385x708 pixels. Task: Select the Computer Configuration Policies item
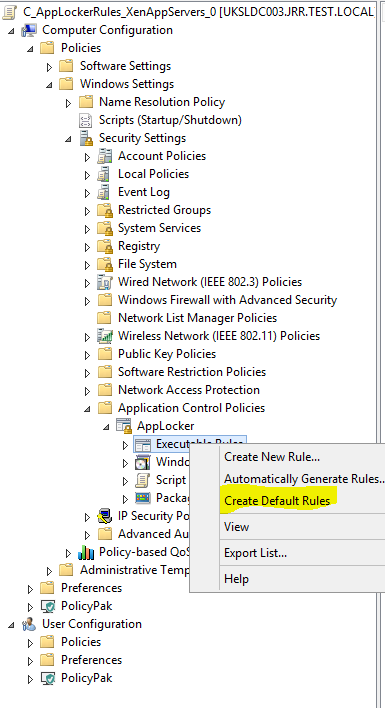pos(81,48)
